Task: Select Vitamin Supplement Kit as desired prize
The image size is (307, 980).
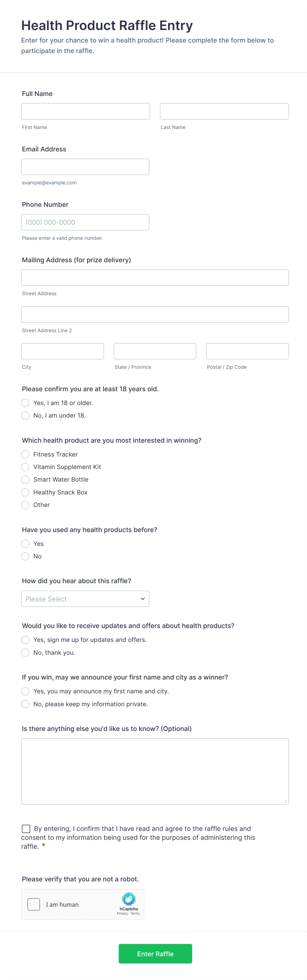Action: tap(25, 467)
